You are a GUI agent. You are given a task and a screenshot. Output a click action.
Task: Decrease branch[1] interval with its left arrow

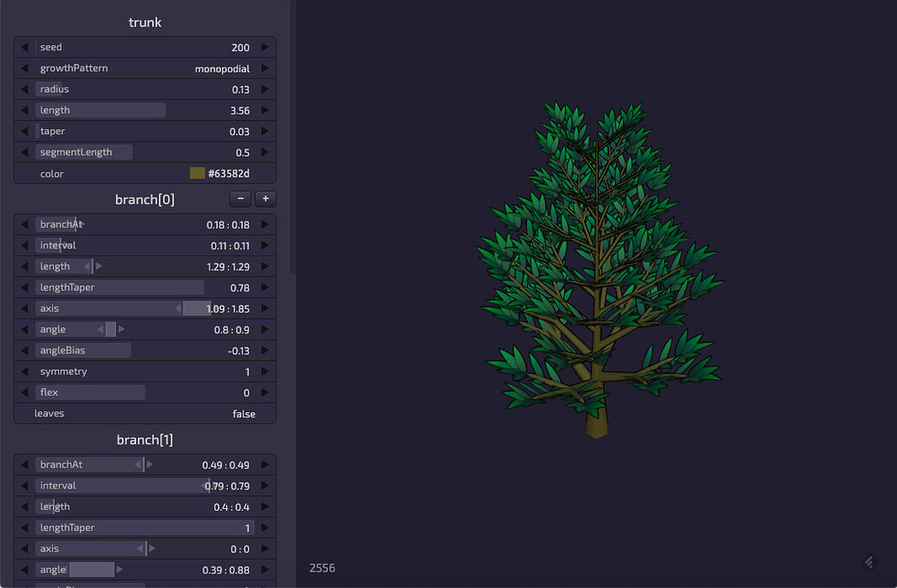click(24, 485)
